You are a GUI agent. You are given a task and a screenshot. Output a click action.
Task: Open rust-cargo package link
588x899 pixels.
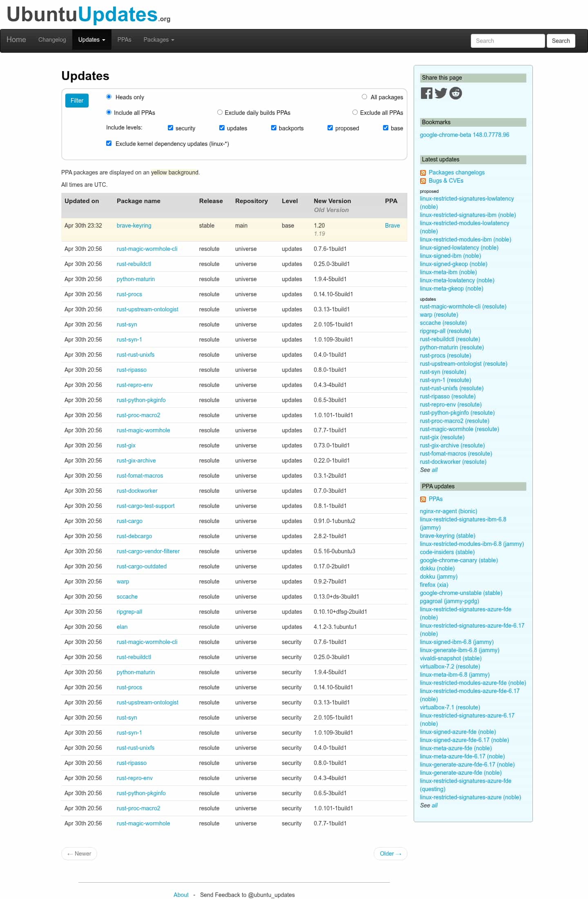point(129,521)
